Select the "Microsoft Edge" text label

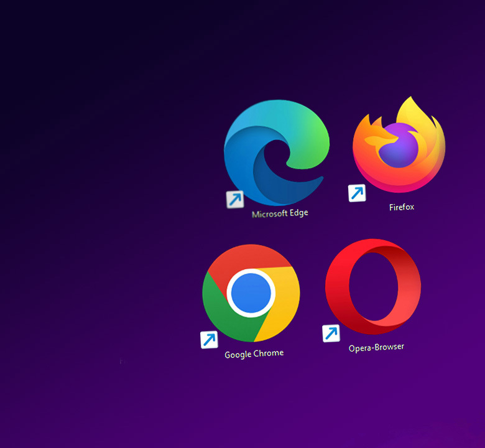[x=280, y=213]
